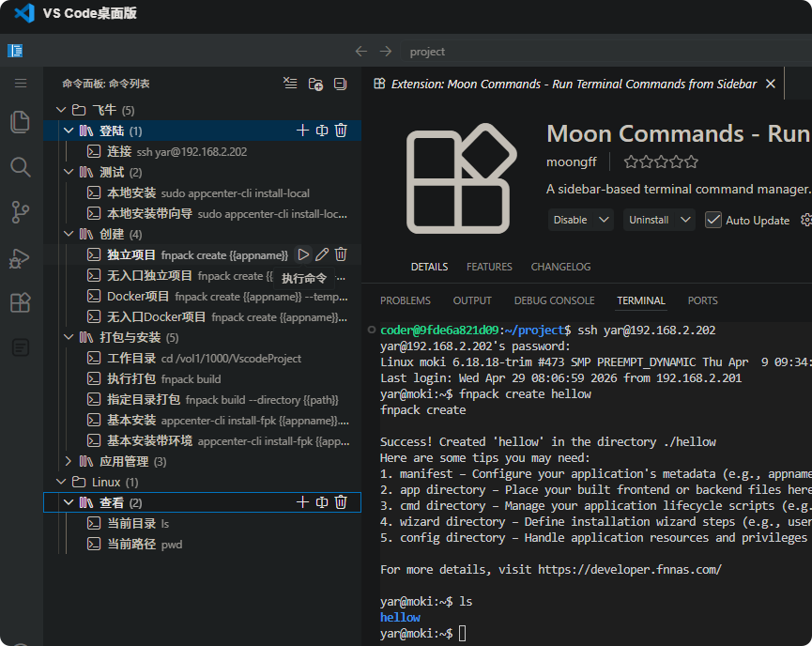Click the Disable extension button
The image size is (812, 646).
[x=571, y=220]
